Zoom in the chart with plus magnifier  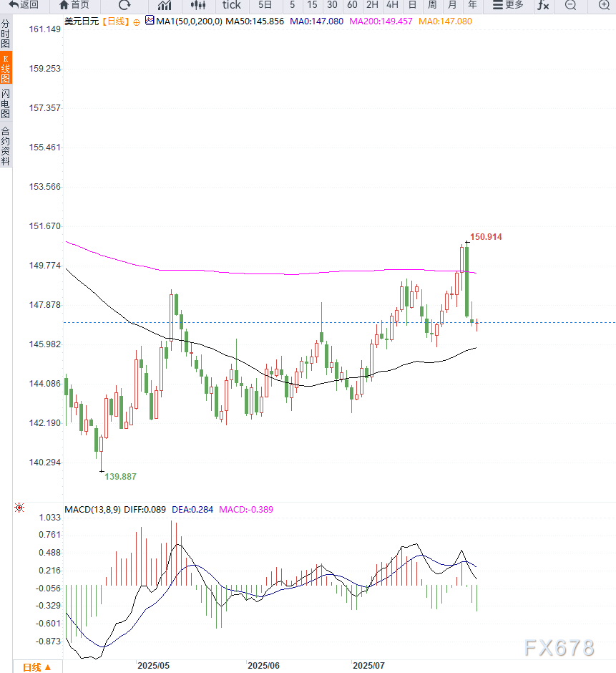point(603,5)
